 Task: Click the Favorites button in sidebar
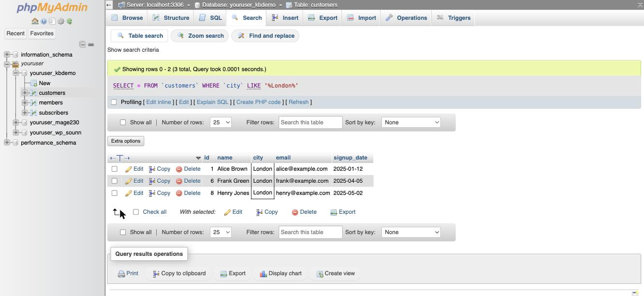42,33
